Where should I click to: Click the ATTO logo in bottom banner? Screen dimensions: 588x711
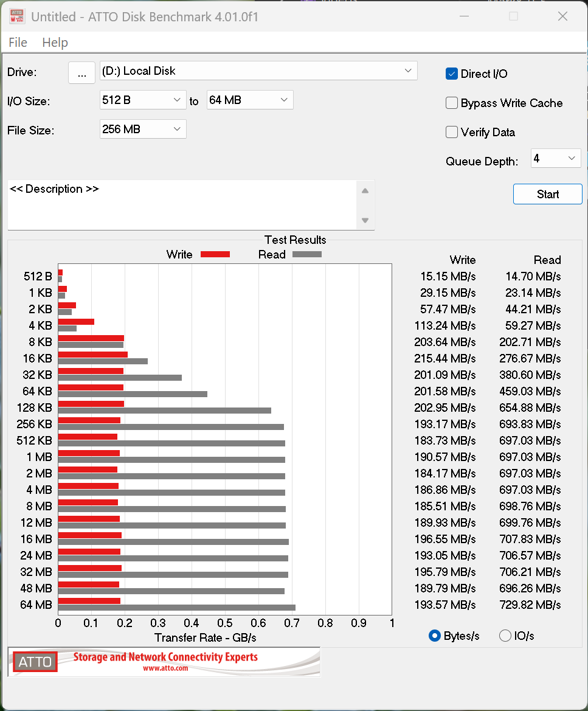pyautogui.click(x=35, y=662)
